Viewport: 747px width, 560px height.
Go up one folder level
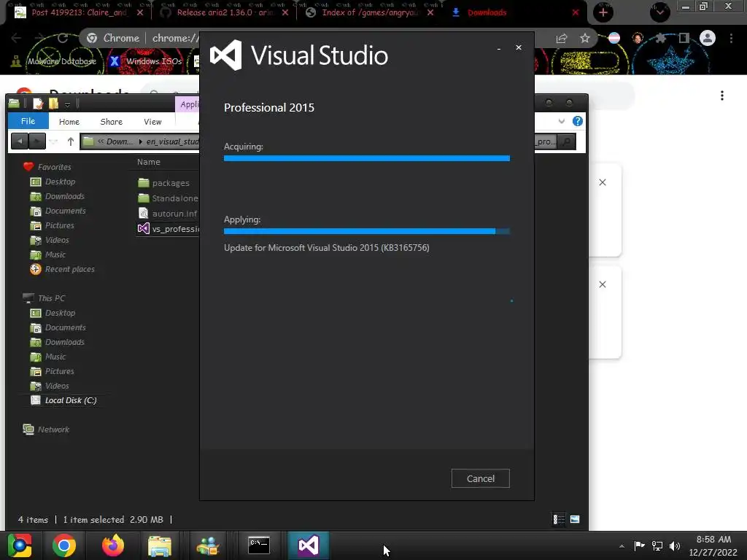tap(71, 141)
